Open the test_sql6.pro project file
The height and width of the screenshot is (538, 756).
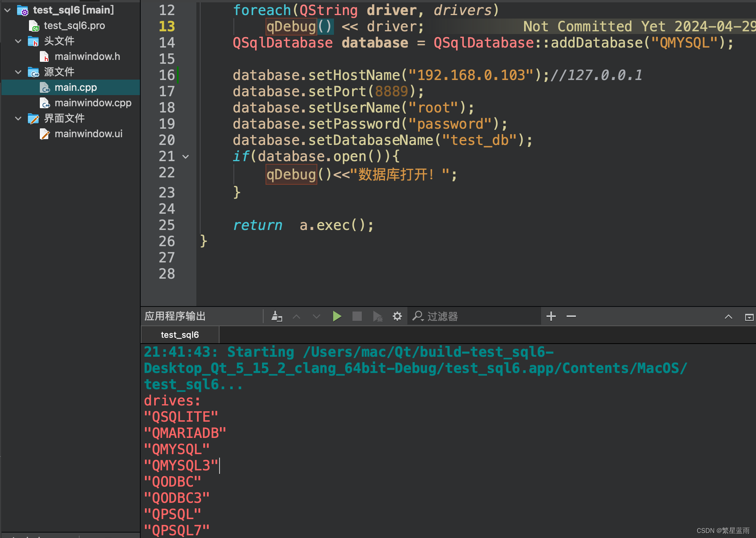pos(74,26)
